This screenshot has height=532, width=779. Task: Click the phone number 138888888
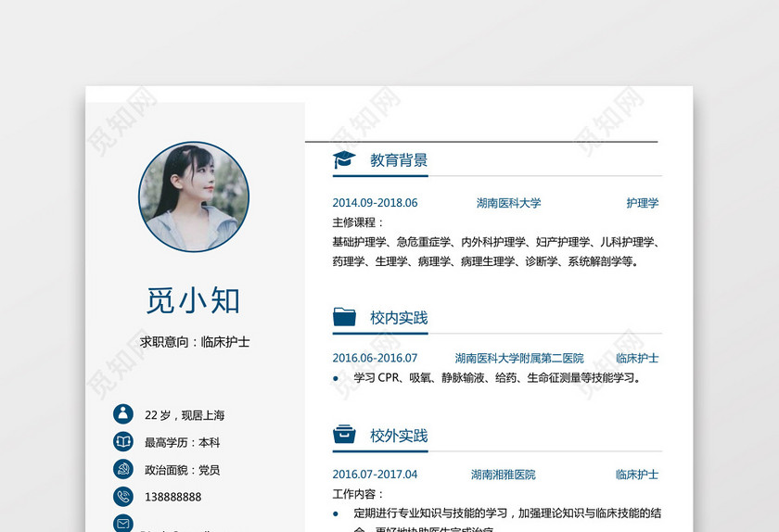(172, 497)
